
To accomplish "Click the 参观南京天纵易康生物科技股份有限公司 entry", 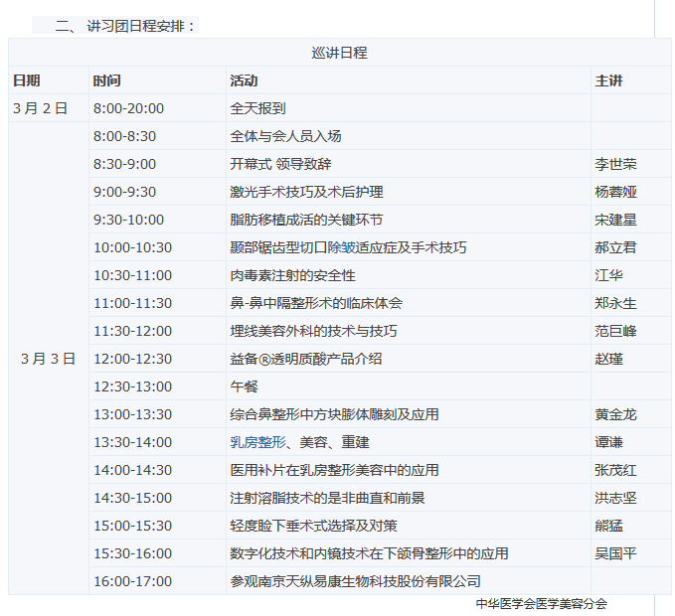I will point(355,581).
